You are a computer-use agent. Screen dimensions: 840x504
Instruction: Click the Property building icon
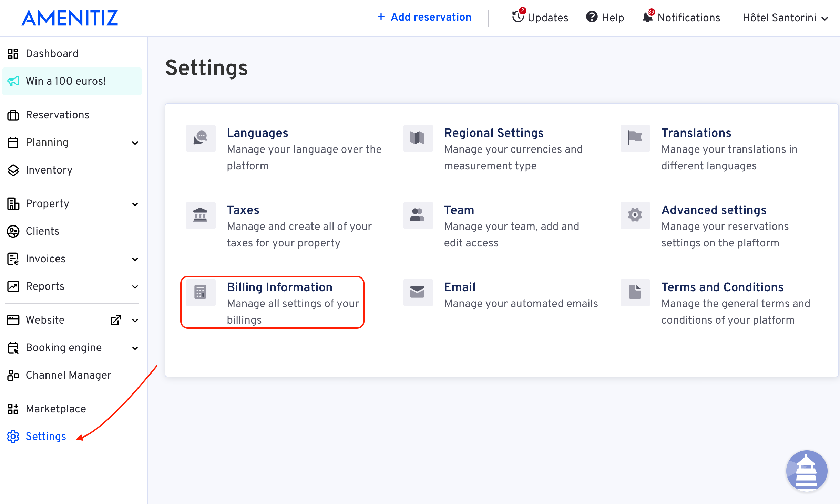tap(13, 204)
